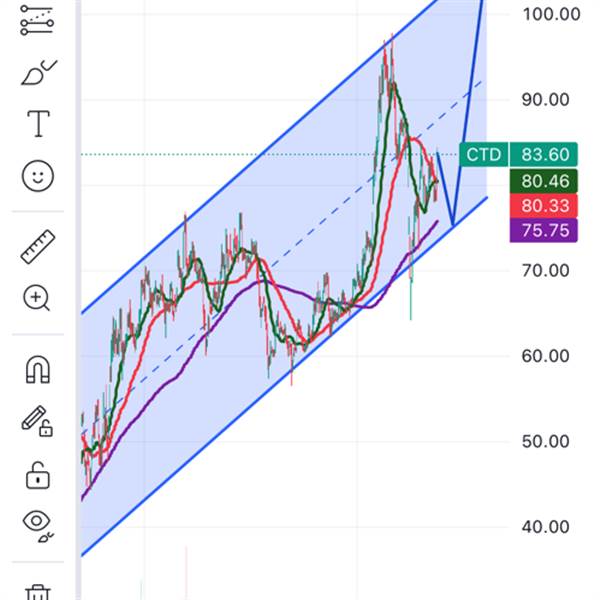This screenshot has width=600, height=600.
Task: Toggle the Magnet snap mode
Action: tap(38, 369)
